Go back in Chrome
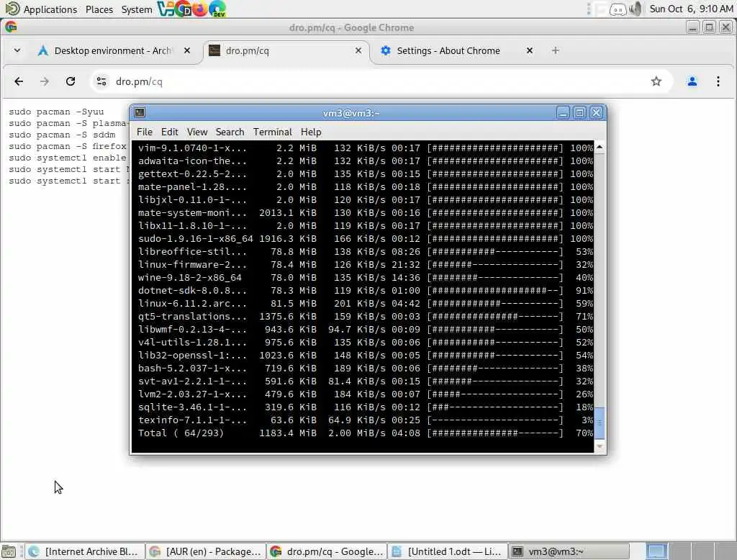Viewport: 737px width, 560px height. tap(19, 81)
